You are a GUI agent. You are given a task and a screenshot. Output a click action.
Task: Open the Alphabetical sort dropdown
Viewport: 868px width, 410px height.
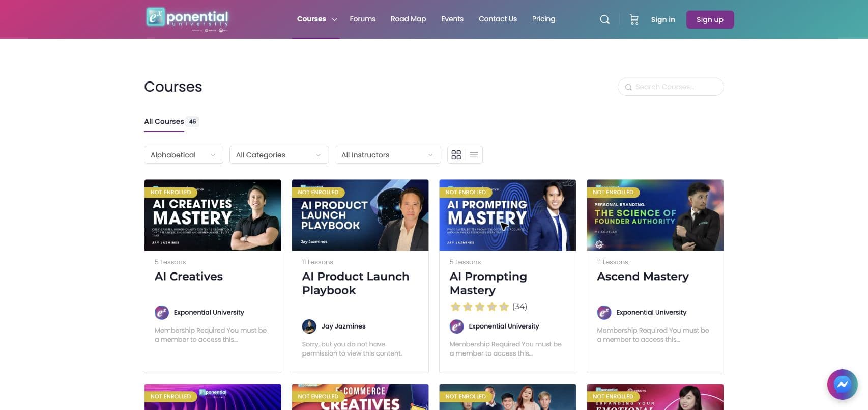coord(184,155)
